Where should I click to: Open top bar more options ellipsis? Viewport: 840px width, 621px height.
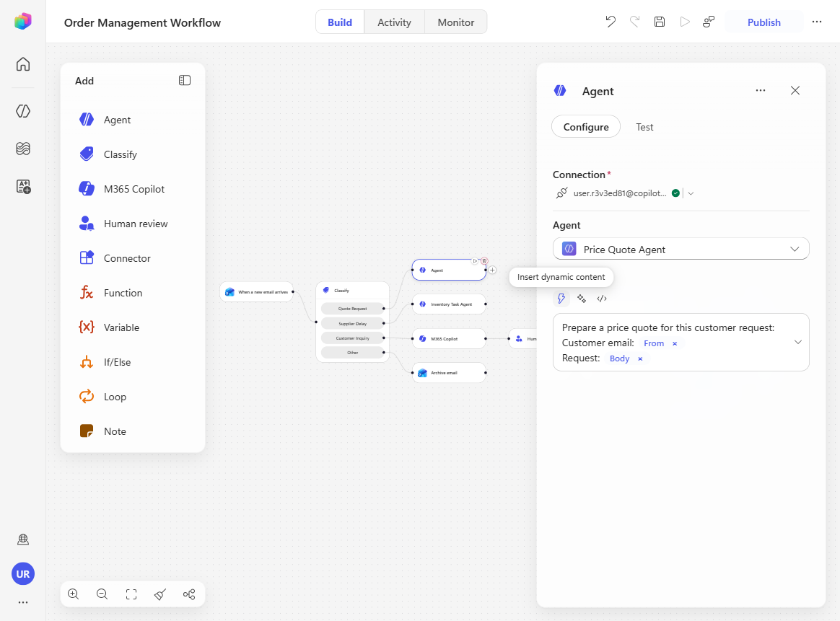click(x=816, y=22)
